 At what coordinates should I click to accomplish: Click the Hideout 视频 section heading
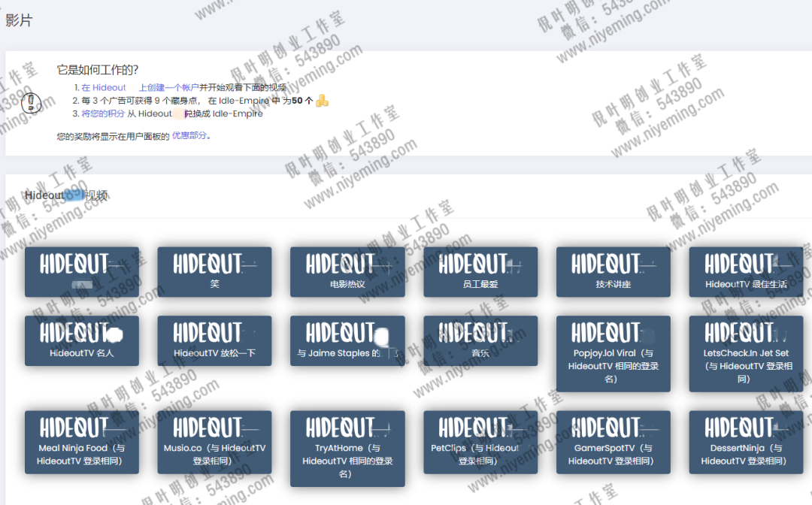[66, 195]
